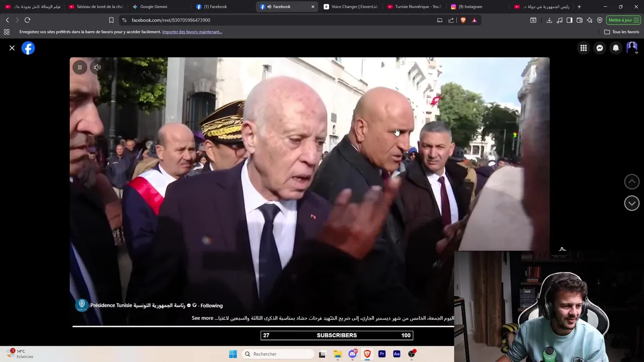The width and height of the screenshot is (644, 362).
Task: Open Messenger chats
Action: (600, 48)
